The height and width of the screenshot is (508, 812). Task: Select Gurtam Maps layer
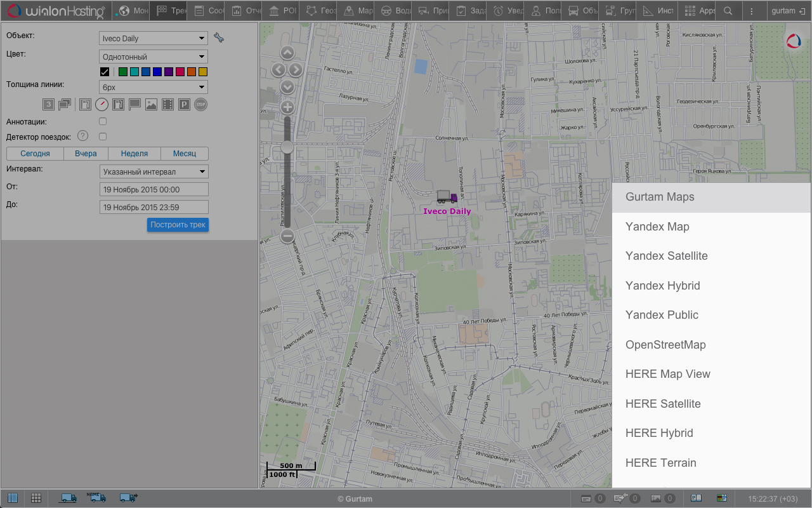(x=711, y=197)
